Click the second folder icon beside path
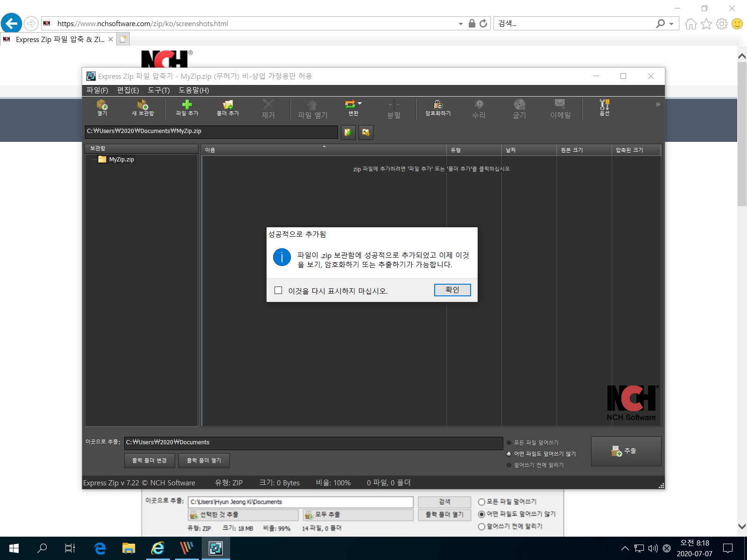747x560 pixels. coord(366,132)
